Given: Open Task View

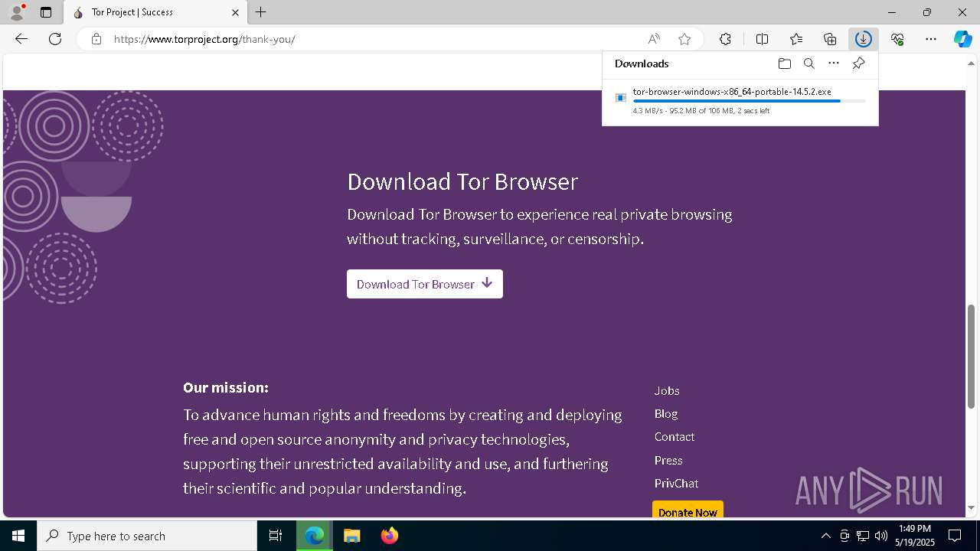Looking at the screenshot, I should (x=276, y=536).
